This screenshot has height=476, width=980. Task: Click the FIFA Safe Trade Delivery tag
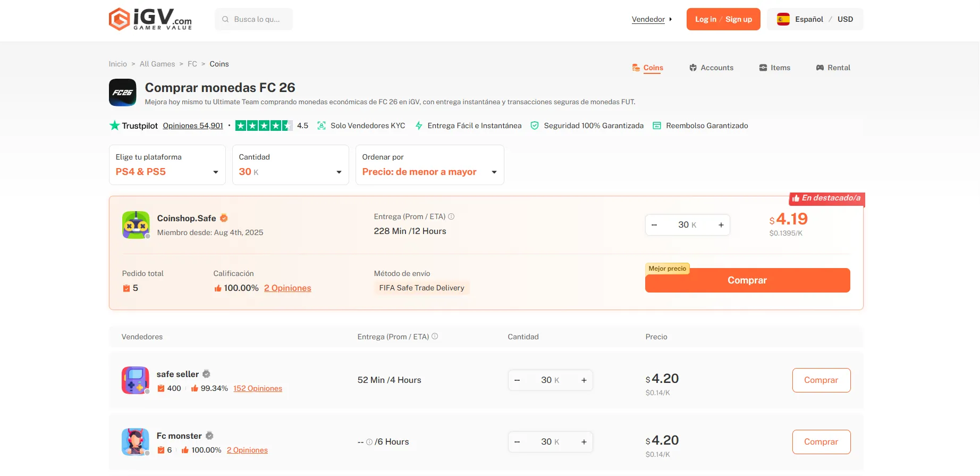pyautogui.click(x=422, y=288)
